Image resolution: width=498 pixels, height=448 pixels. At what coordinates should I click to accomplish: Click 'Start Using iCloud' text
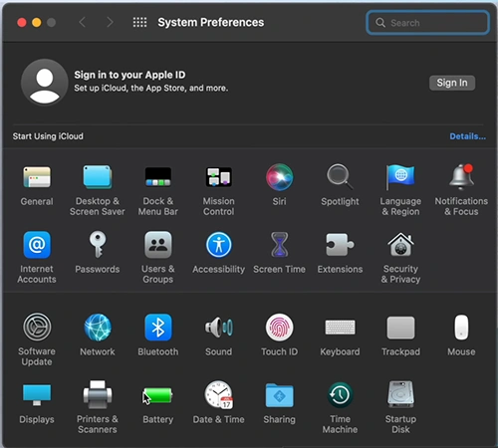[48, 136]
